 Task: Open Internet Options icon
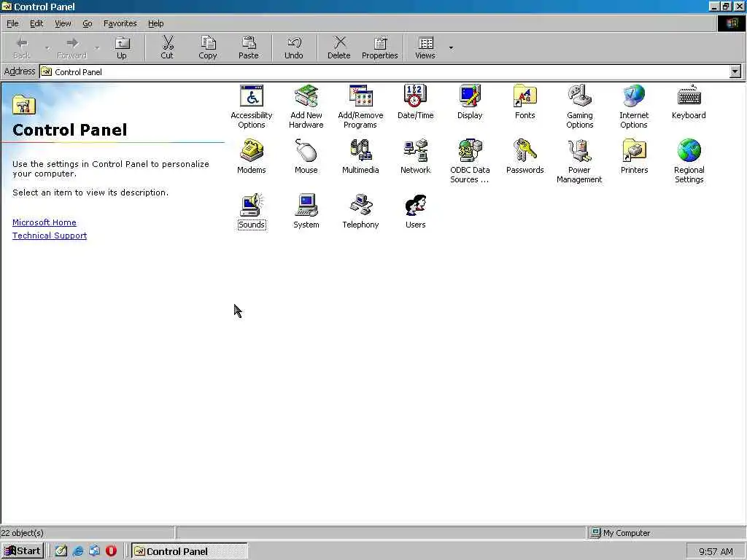pyautogui.click(x=634, y=96)
